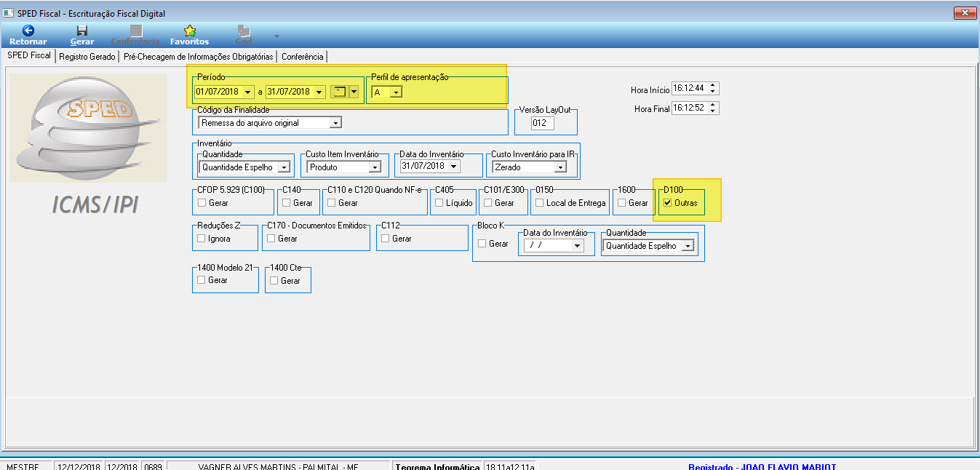This screenshot has height=470, width=980.
Task: Open the start date 01/07/2018 dropdown
Action: tap(248, 92)
